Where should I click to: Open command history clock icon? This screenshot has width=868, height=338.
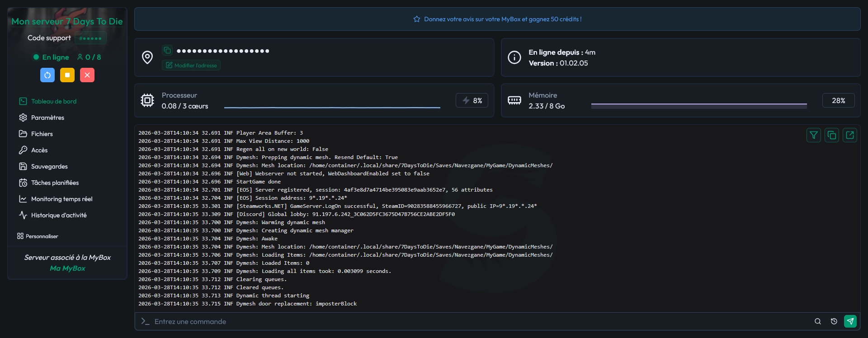[834, 321]
